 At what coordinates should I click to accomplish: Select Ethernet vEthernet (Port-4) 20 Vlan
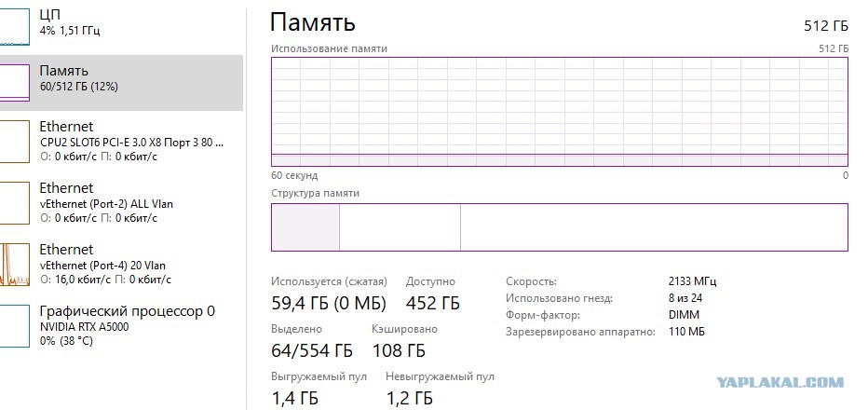pyautogui.click(x=121, y=265)
